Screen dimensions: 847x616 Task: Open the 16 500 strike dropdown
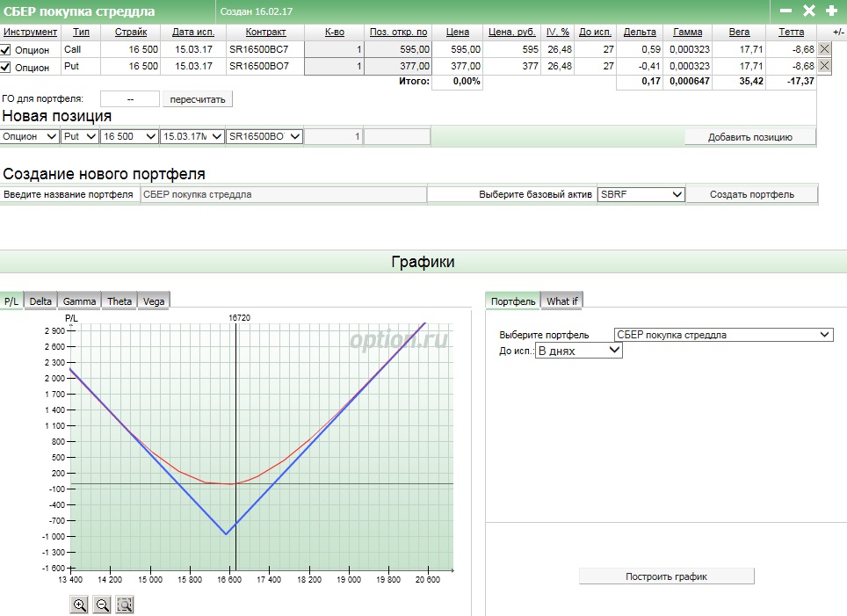(129, 136)
